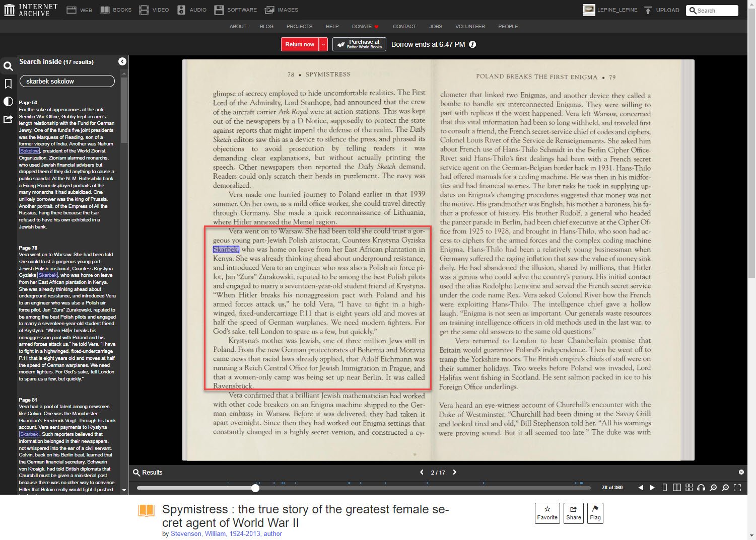
Task: Open Stevenson, William author link
Action: click(x=226, y=533)
